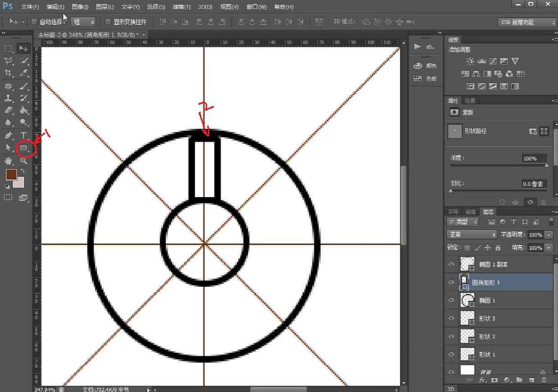Open the 填充 fill dropdown arrow
This screenshot has height=392, width=558.
tap(549, 248)
